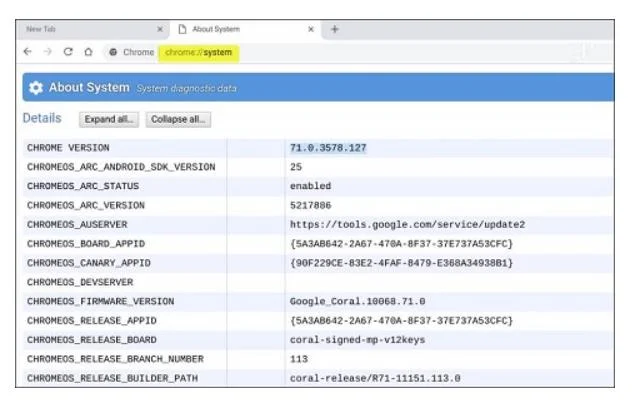Click the System diagnostic data subtitle

186,88
